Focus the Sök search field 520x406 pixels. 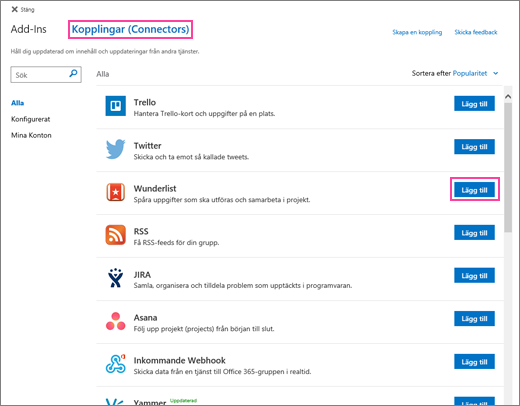click(46, 74)
